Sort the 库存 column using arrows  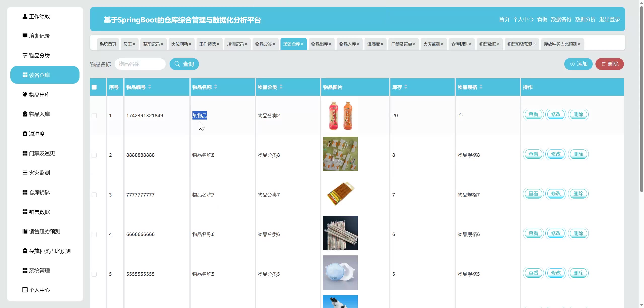coord(406,87)
